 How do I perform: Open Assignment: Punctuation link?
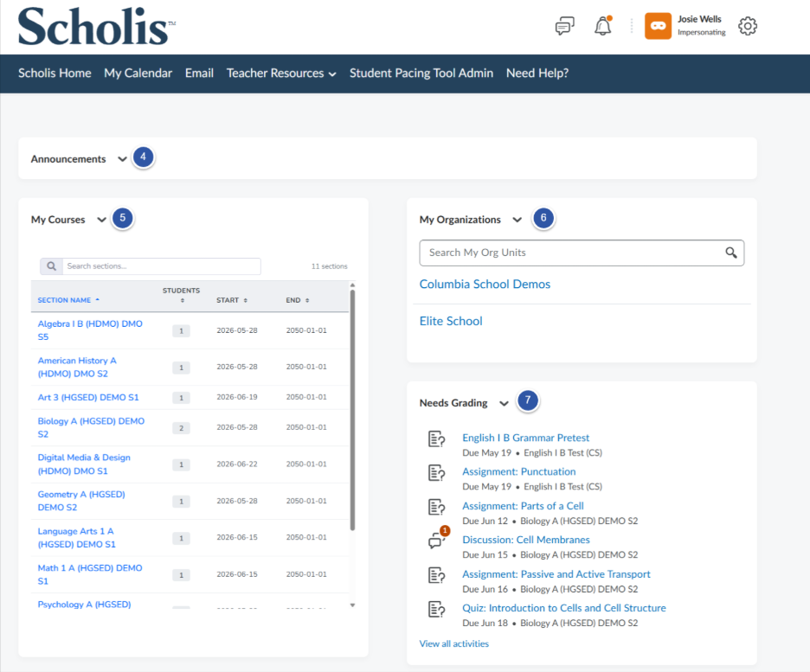[518, 471]
